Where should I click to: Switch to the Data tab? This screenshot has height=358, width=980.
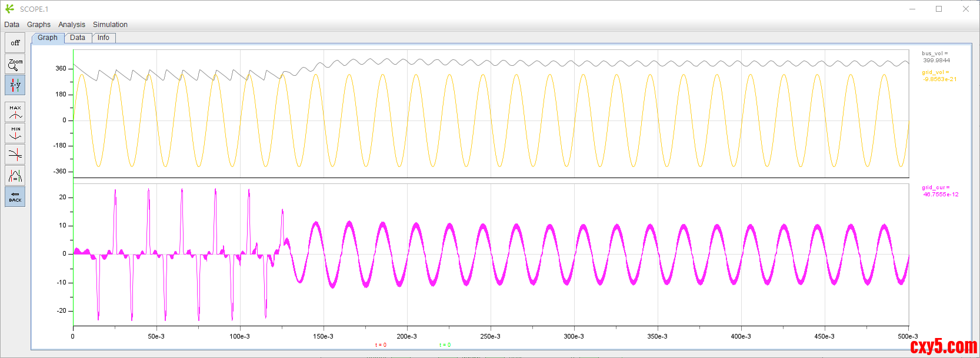pos(78,38)
